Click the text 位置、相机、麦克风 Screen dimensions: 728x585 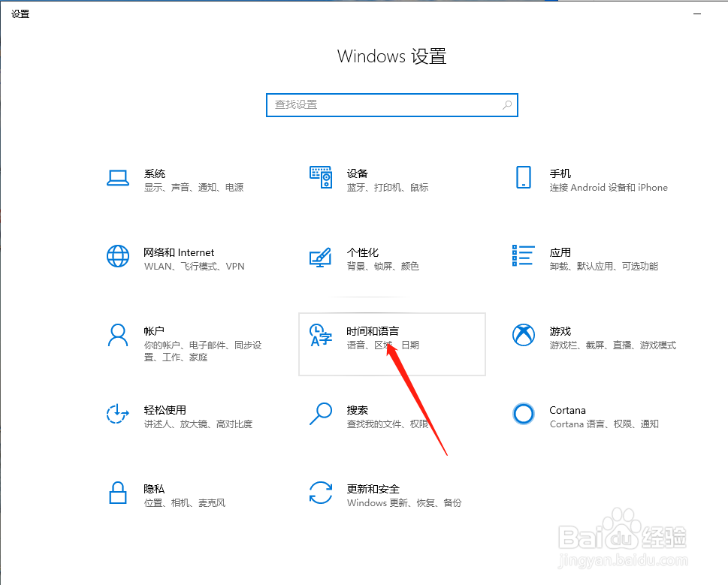[x=185, y=503]
